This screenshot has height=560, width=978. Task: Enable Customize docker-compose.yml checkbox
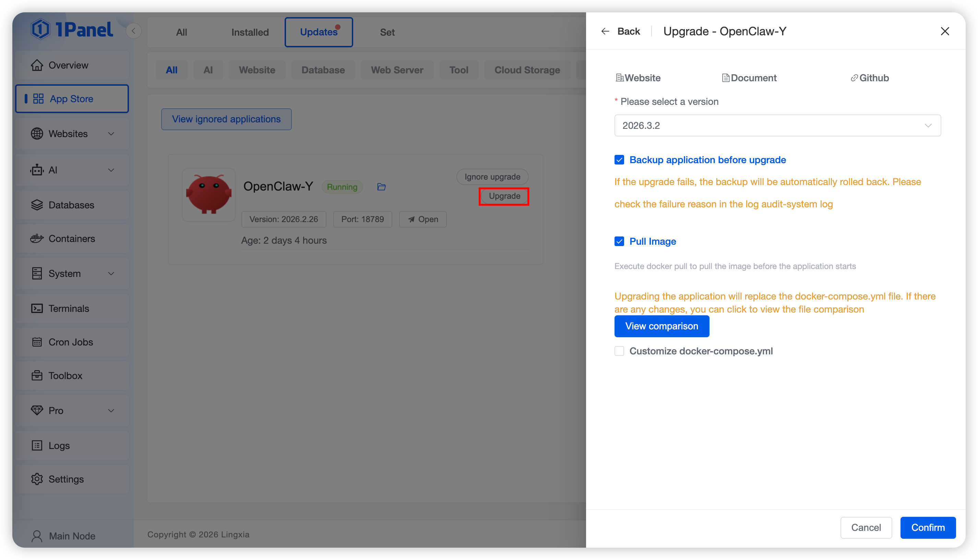[619, 351]
